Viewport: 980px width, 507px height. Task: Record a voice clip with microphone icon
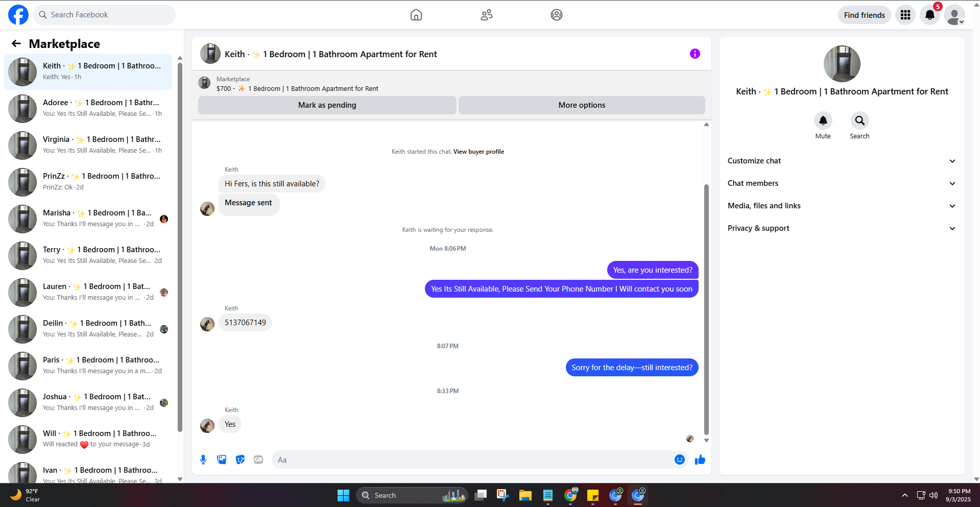click(203, 460)
